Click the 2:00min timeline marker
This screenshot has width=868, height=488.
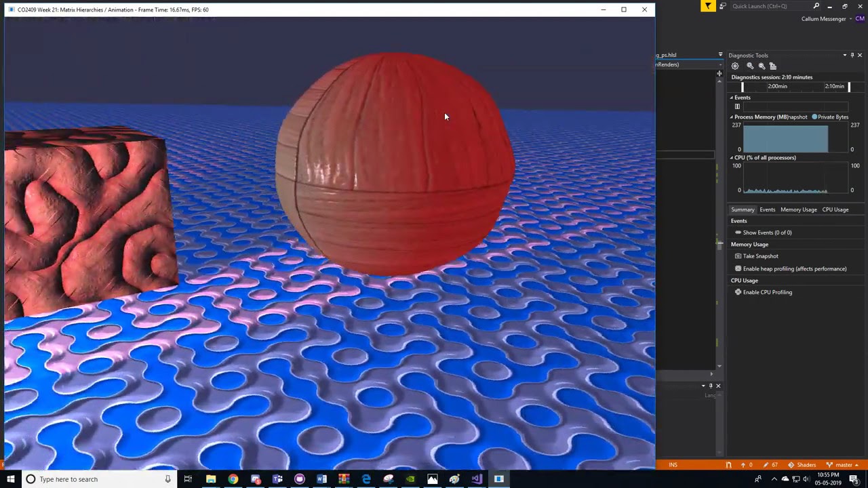tap(777, 87)
